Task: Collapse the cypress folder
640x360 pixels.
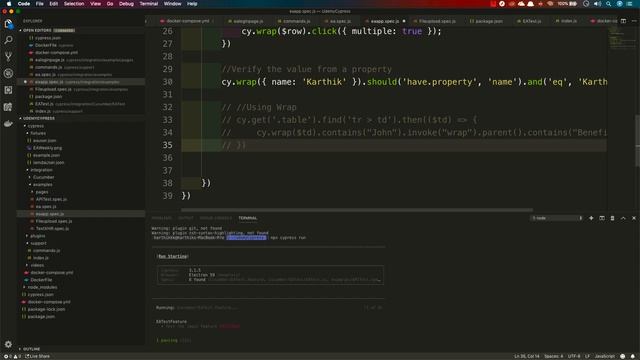Action: 36,126
